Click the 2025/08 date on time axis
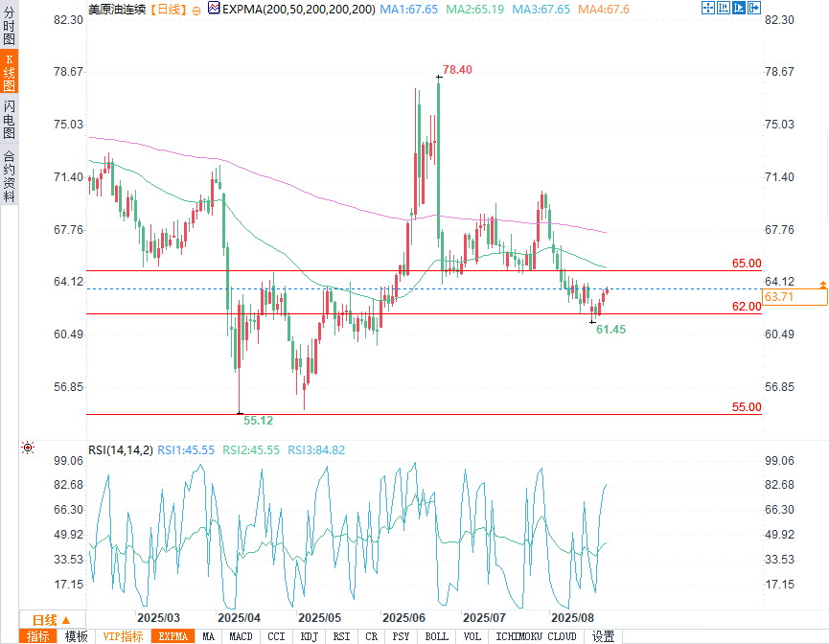This screenshot has height=644, width=829. [x=572, y=617]
